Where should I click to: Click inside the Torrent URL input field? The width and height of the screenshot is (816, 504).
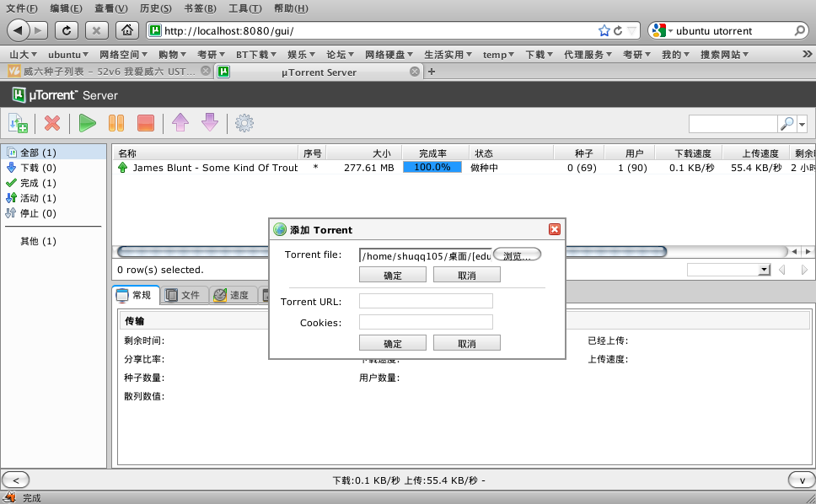pyautogui.click(x=427, y=300)
